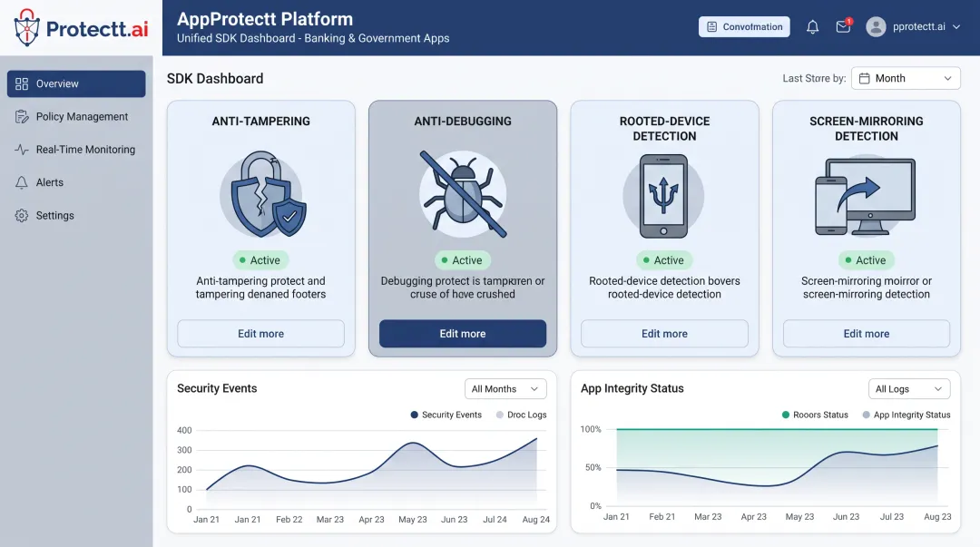The image size is (980, 547).
Task: Click the AppProtectt Platform header title
Action: (265, 19)
